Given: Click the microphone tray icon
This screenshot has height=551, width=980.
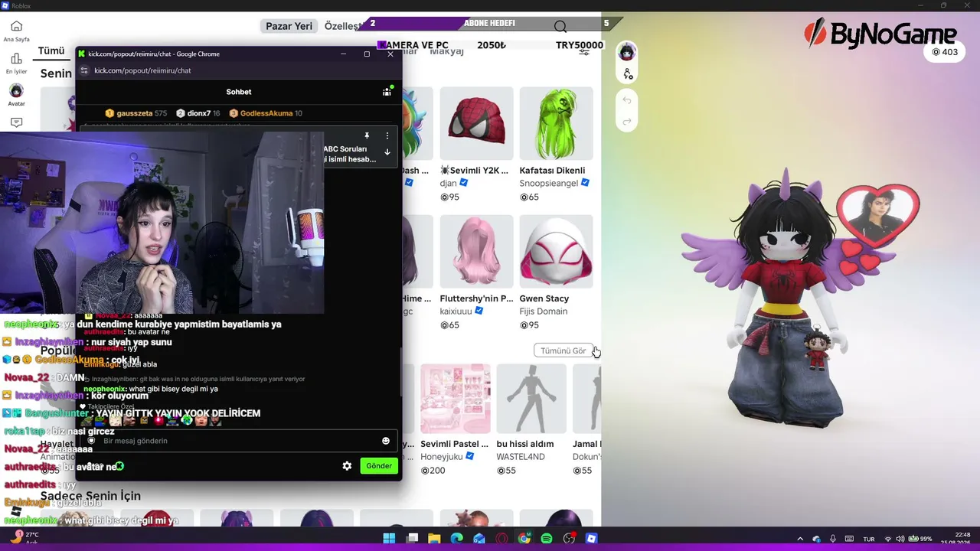Looking at the screenshot, I should tap(833, 539).
